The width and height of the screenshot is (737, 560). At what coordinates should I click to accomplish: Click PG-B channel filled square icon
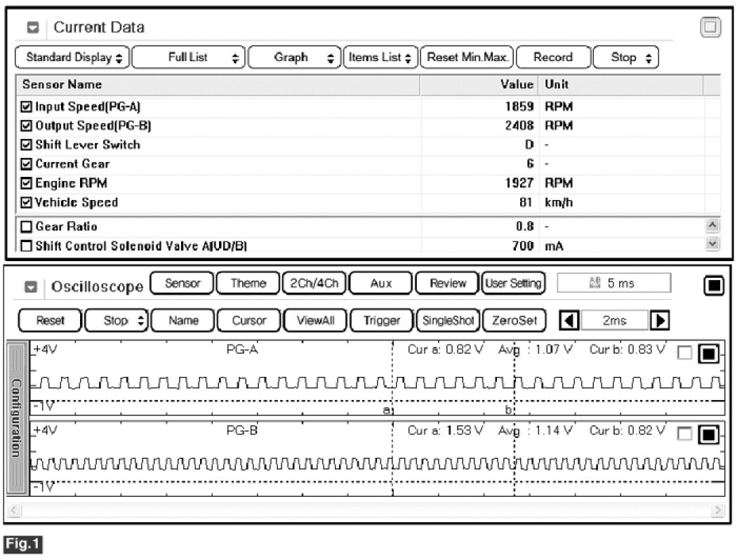point(708,435)
